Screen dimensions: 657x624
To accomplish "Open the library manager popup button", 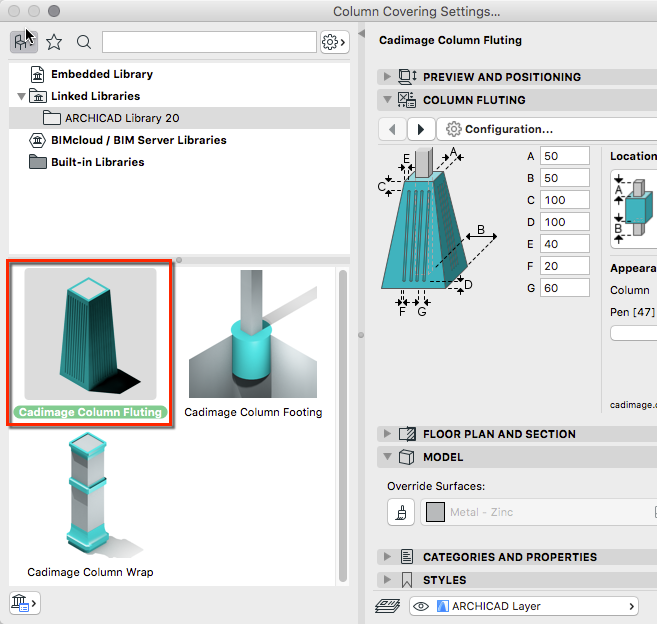I will pos(25,603).
